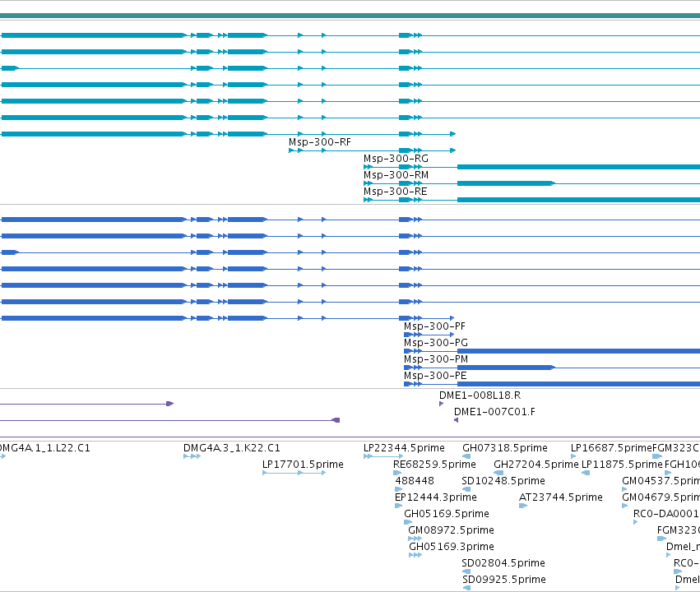Screen dimensions: 700x592
Task: Select the Msp-300-PG protein label
Action: point(436,343)
